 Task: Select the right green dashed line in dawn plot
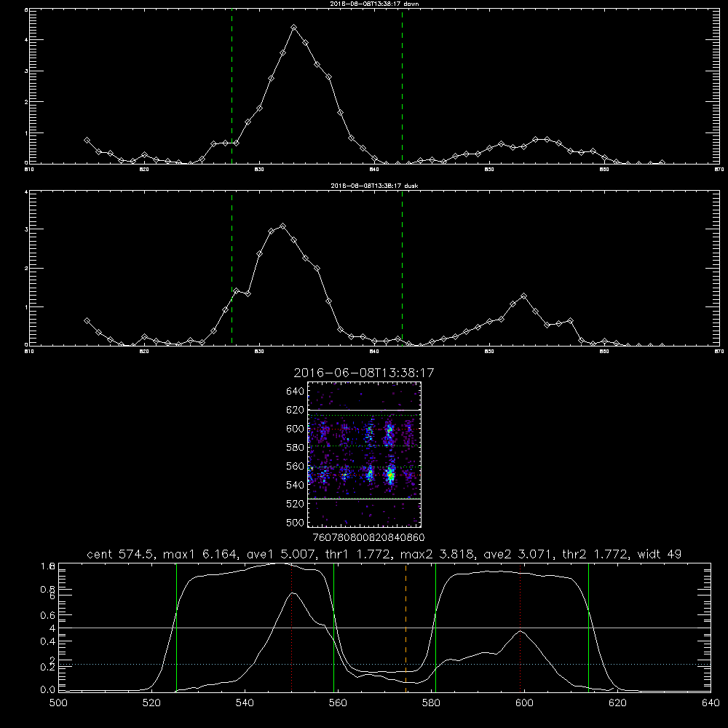click(402, 87)
